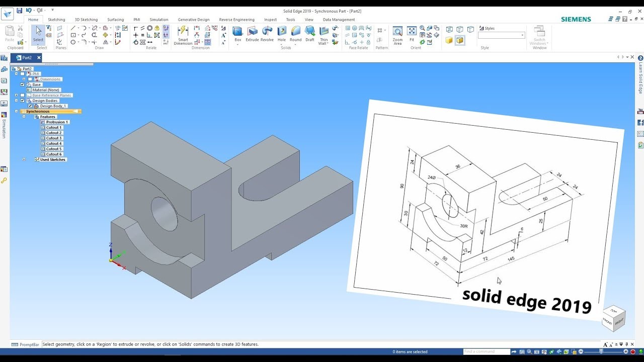The height and width of the screenshot is (362, 644).
Task: Click the Line draw tool
Action: (x=73, y=28)
